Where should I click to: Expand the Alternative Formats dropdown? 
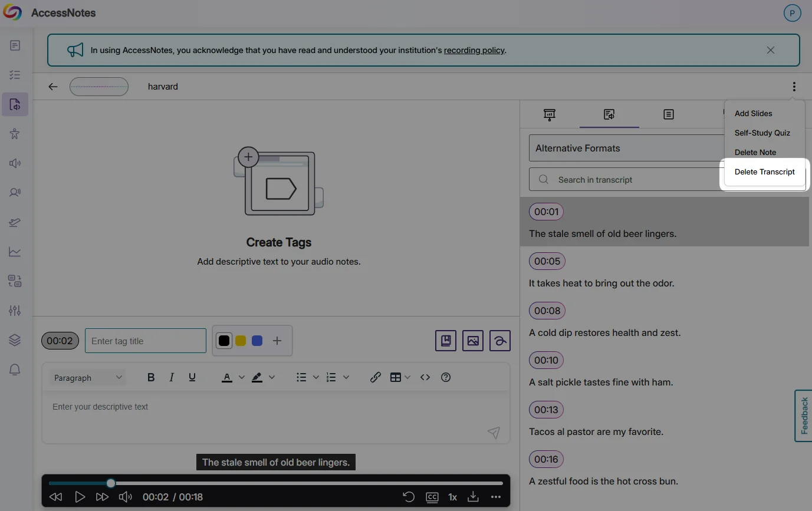(x=625, y=149)
